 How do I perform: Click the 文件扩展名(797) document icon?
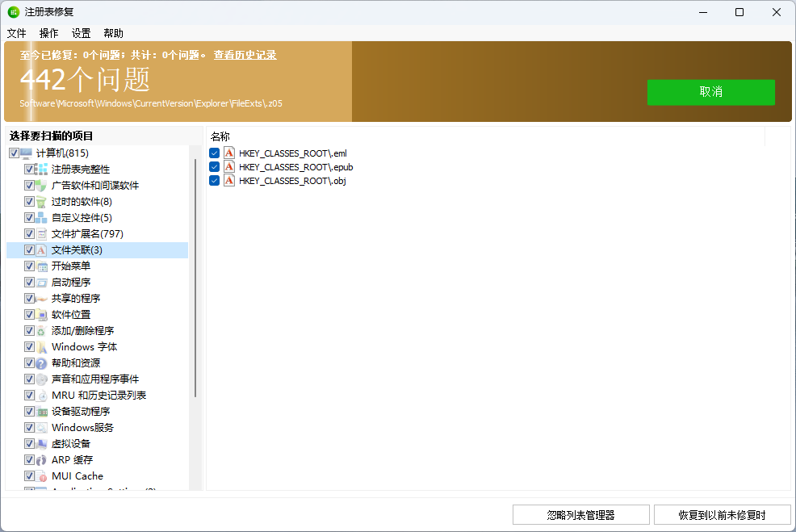click(x=42, y=233)
